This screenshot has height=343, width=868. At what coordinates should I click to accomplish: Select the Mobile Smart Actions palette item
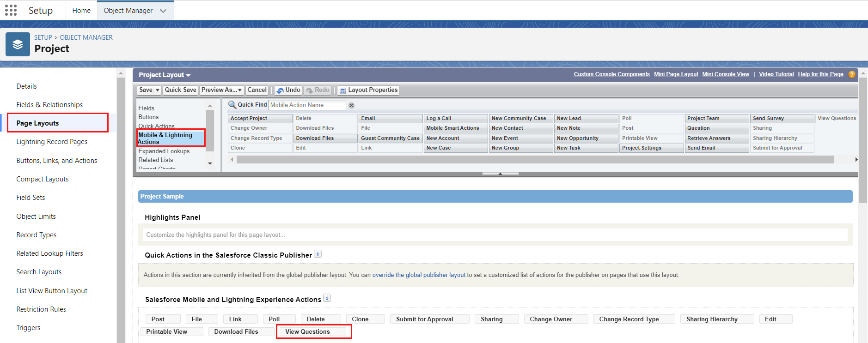click(456, 128)
